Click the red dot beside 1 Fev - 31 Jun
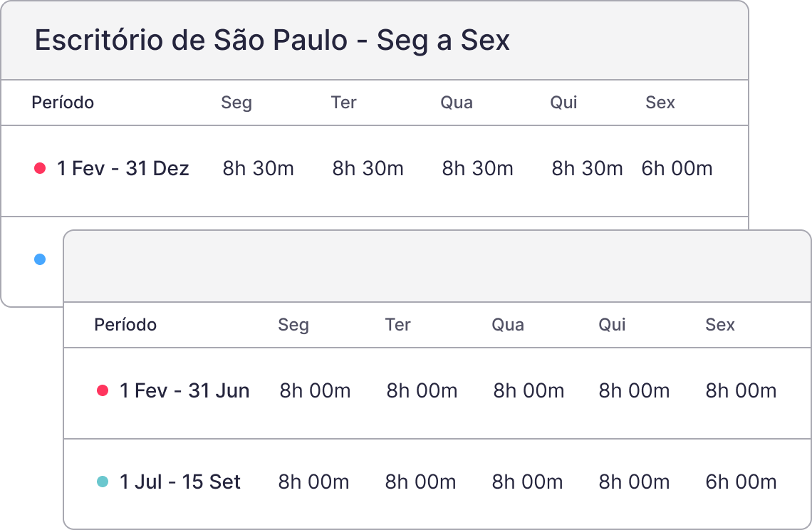 pos(103,390)
